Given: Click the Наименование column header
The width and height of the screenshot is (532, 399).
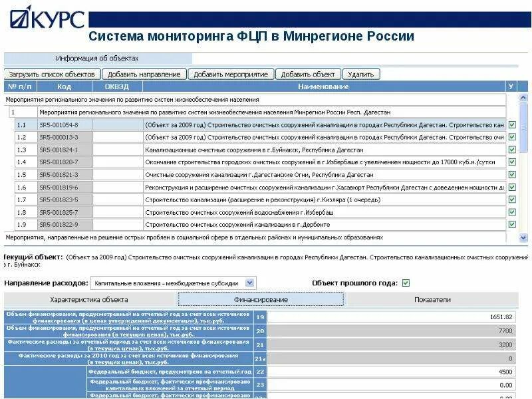Looking at the screenshot, I should [324, 86].
